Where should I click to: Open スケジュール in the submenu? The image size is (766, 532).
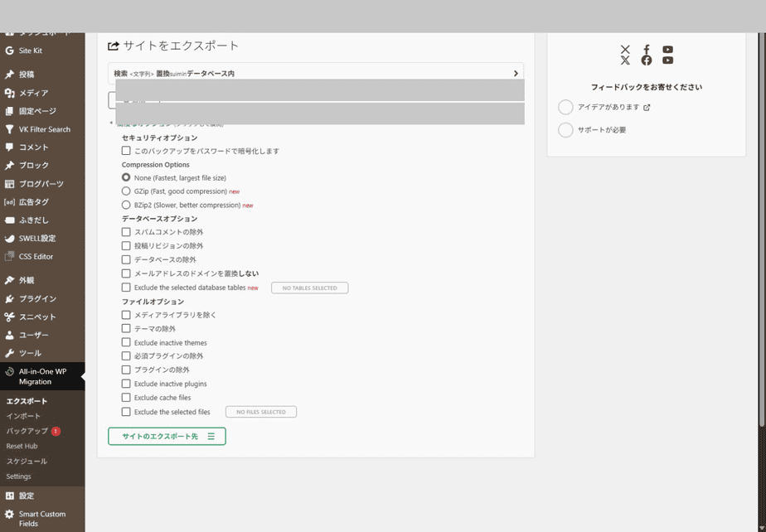[x=27, y=462]
